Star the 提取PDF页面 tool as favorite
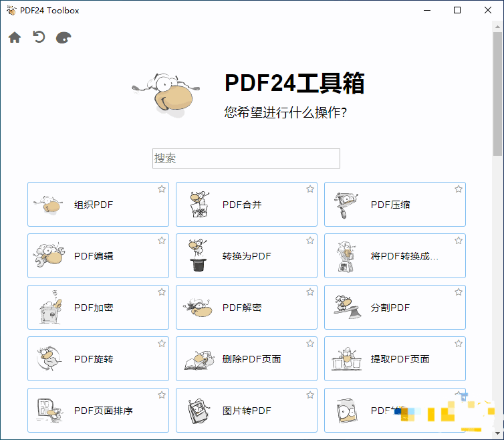The image size is (504, 440). click(459, 344)
